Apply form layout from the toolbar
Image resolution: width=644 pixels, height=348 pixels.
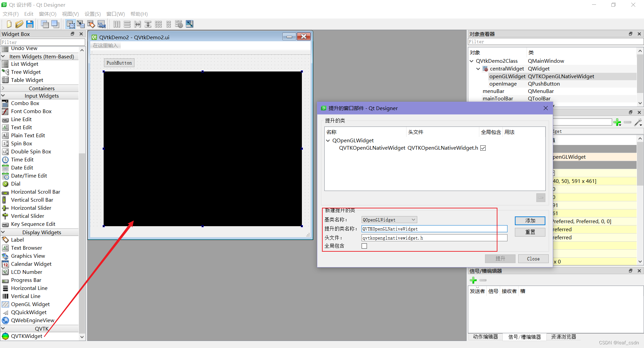(169, 24)
